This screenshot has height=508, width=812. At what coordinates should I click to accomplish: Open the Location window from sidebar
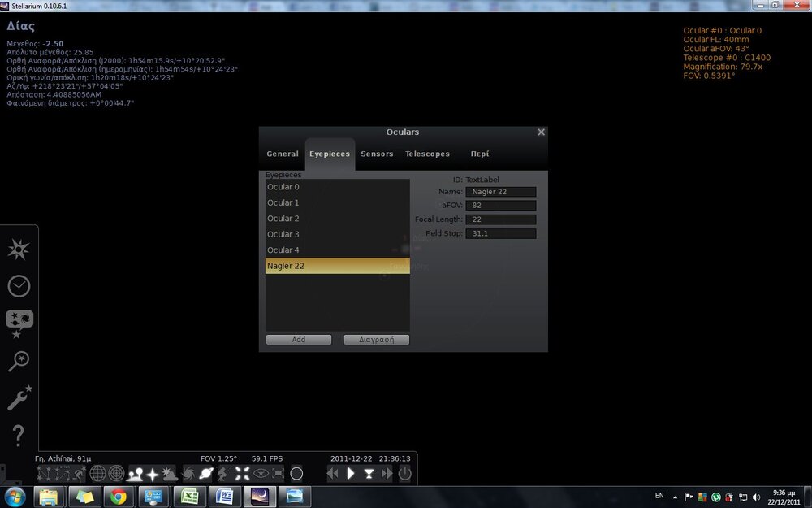coord(19,250)
